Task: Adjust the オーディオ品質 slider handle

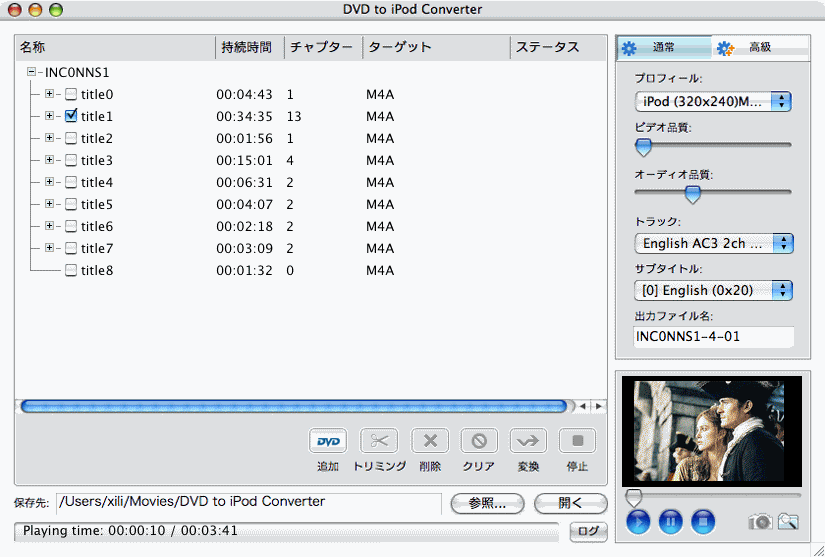Action: (x=692, y=194)
